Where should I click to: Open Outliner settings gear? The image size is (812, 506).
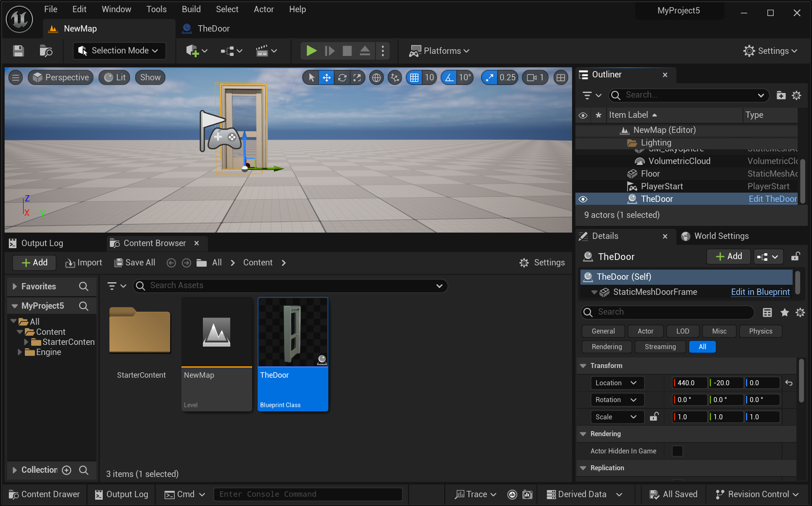point(796,95)
